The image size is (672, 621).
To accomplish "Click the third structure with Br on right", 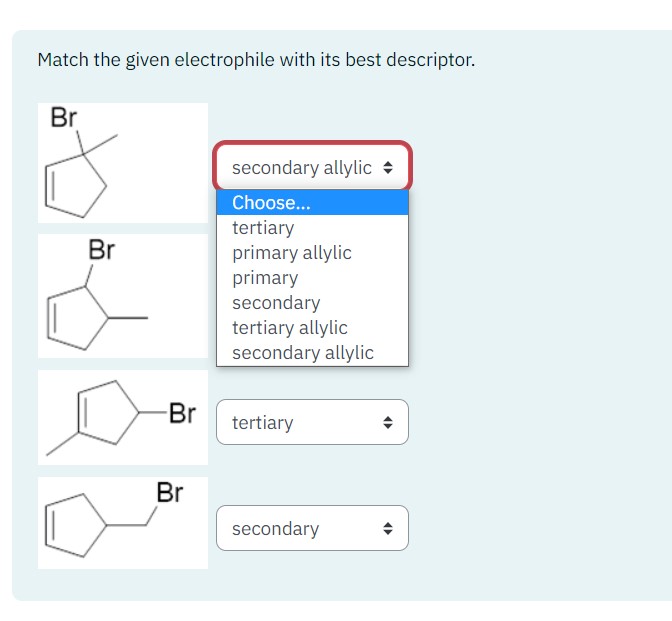I will (123, 417).
